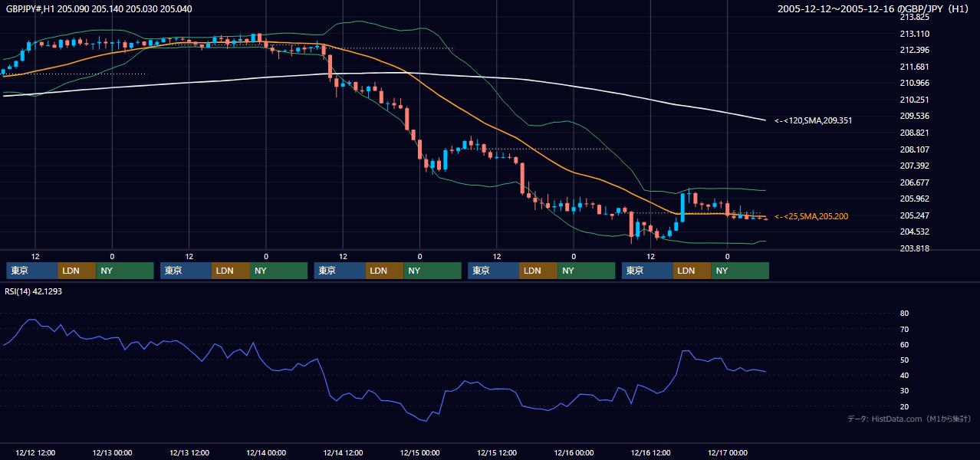The image size is (980, 460).
Task: Click price axis value 205.247
Action: coord(914,215)
